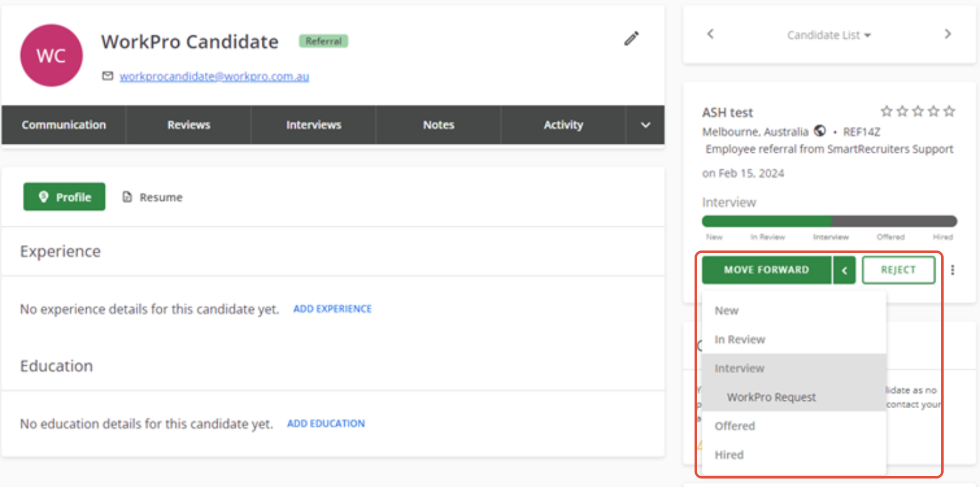Open workprocandidate@workpro.com.au email link
The width and height of the screenshot is (980, 487).
[x=214, y=76]
